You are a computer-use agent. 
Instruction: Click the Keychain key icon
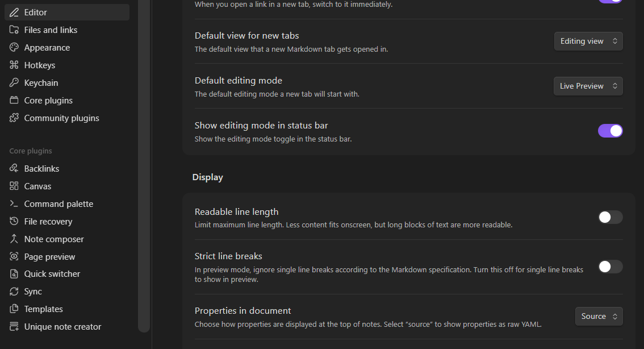coord(14,83)
